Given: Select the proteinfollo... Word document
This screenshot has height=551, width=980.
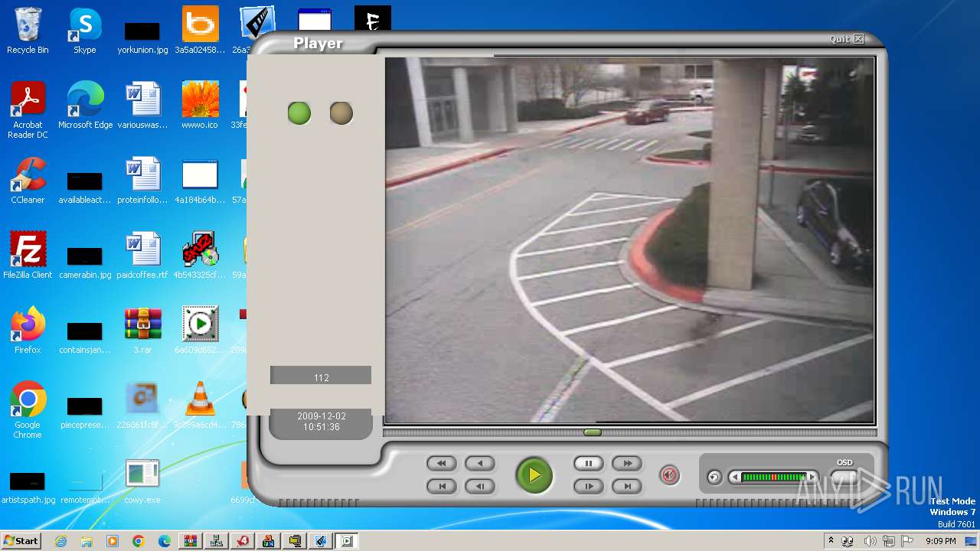Looking at the screenshot, I should 142,181.
